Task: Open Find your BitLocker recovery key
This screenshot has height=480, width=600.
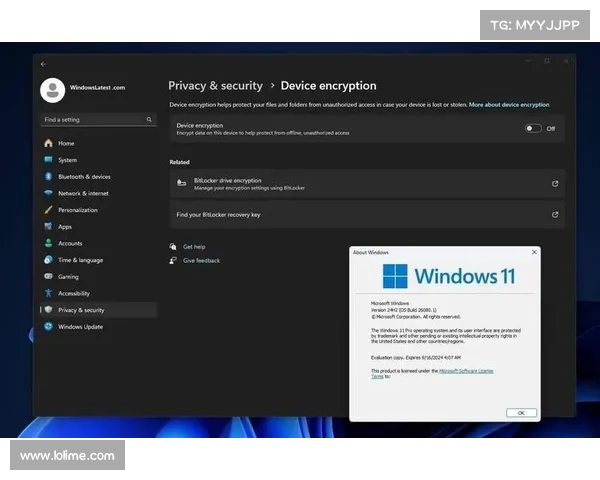Action: click(367, 215)
